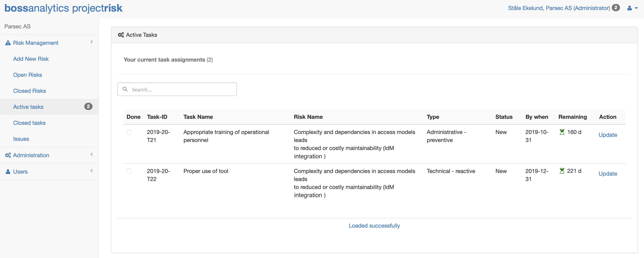Mark task 2019-20-T21 as done

(129, 132)
